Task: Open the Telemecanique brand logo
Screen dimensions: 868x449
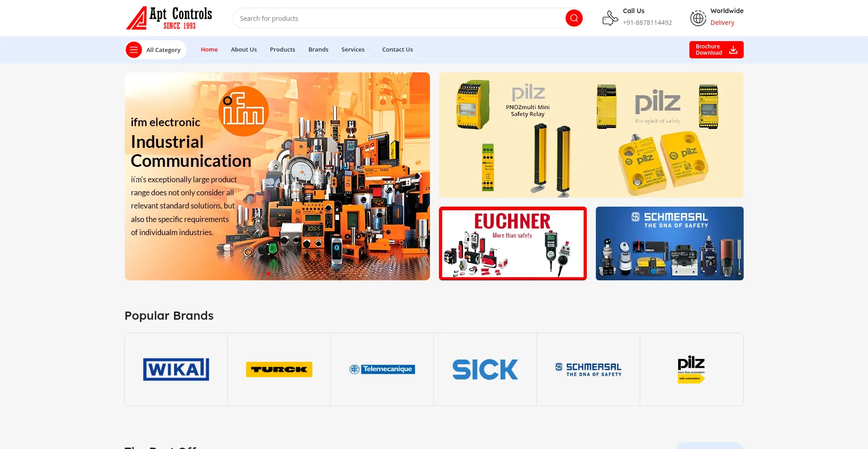Action: click(382, 369)
